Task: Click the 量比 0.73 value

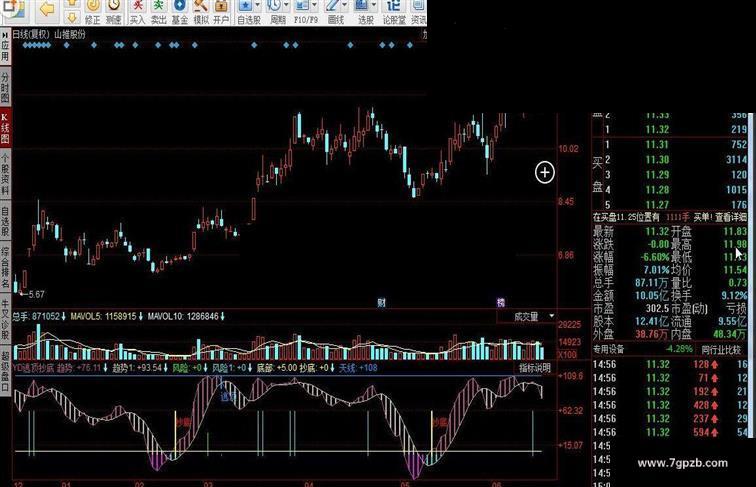Action: [x=737, y=283]
